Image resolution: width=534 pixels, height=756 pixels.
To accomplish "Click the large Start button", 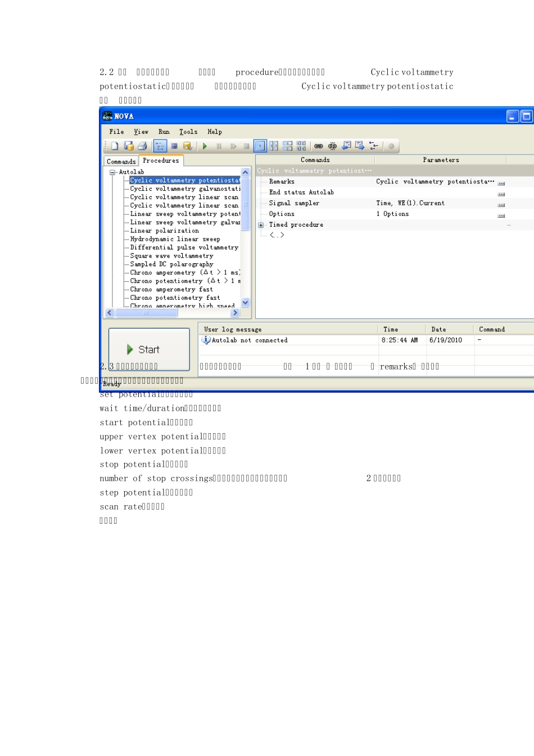I will pyautogui.click(x=149, y=349).
